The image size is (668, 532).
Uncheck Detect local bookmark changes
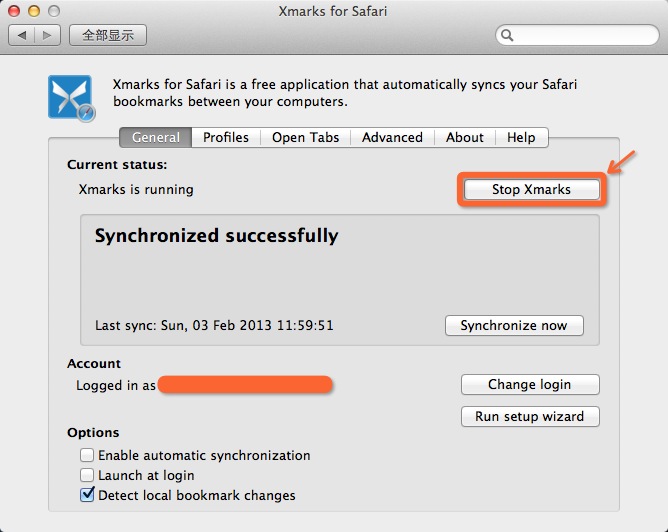(87, 494)
